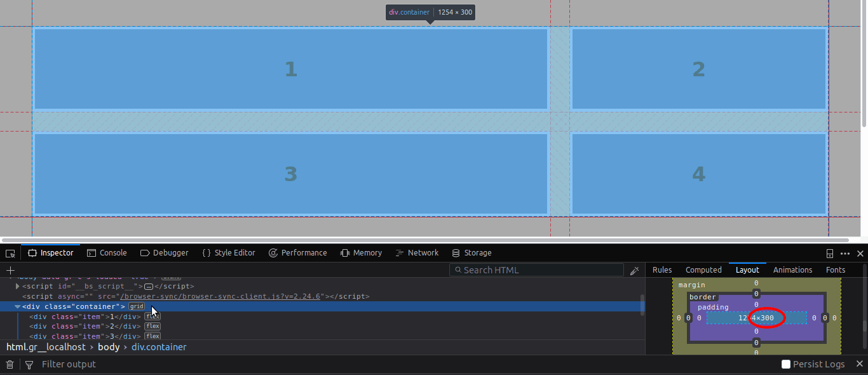Expand the __bs_script__ script node
The image size is (868, 375).
pyautogui.click(x=18, y=286)
